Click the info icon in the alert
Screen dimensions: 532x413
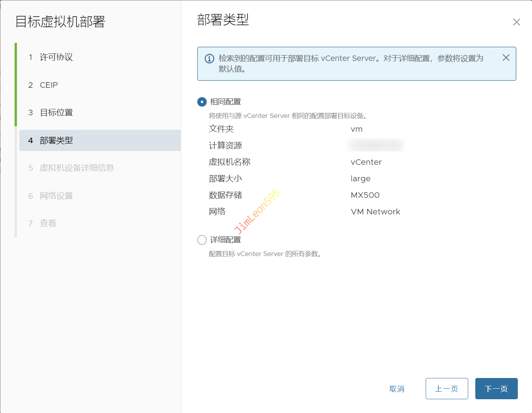tap(209, 59)
